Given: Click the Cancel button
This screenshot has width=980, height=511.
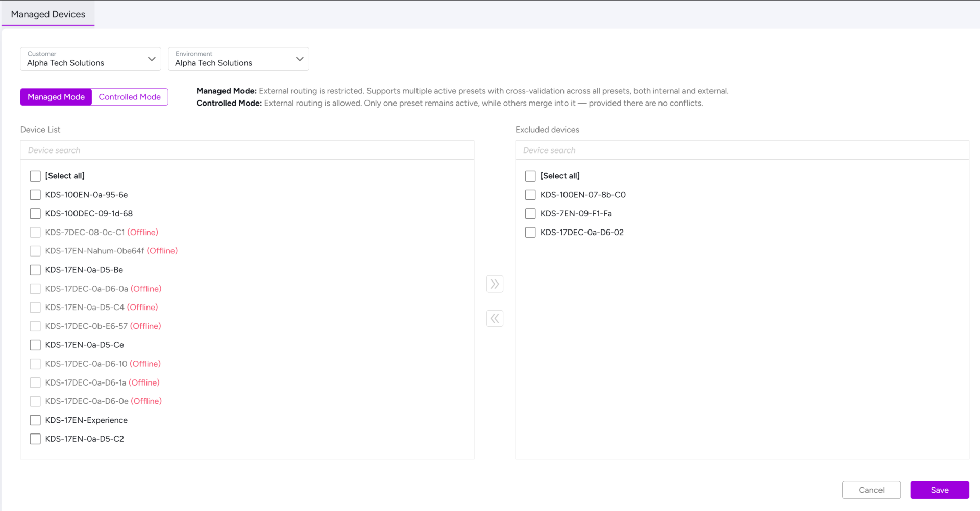Looking at the screenshot, I should click(x=871, y=490).
